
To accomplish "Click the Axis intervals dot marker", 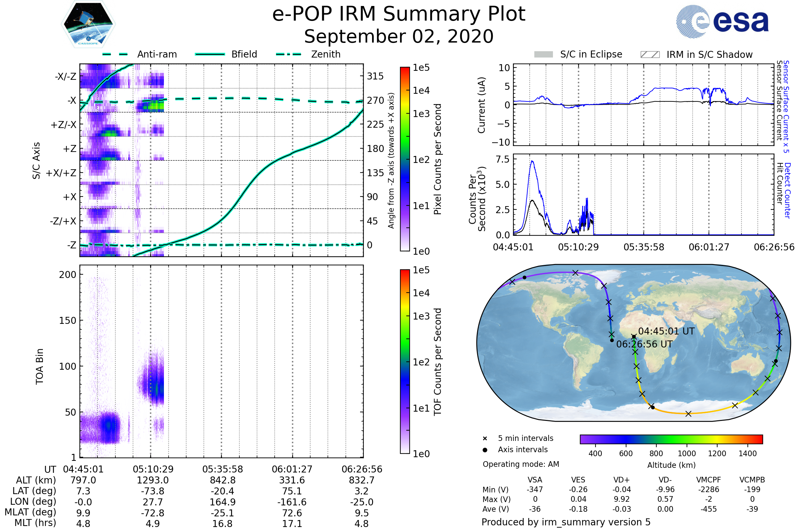I will (x=485, y=450).
